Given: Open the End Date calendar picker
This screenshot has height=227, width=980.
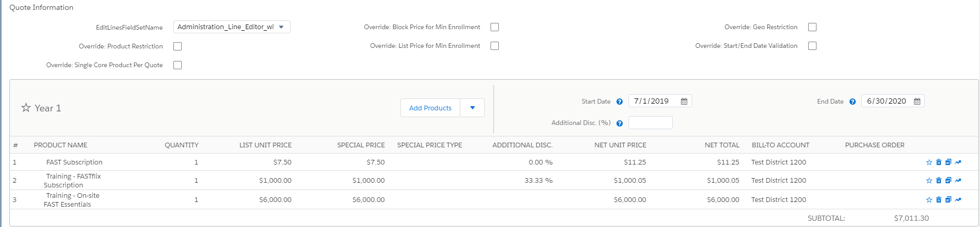Looking at the screenshot, I should [917, 102].
